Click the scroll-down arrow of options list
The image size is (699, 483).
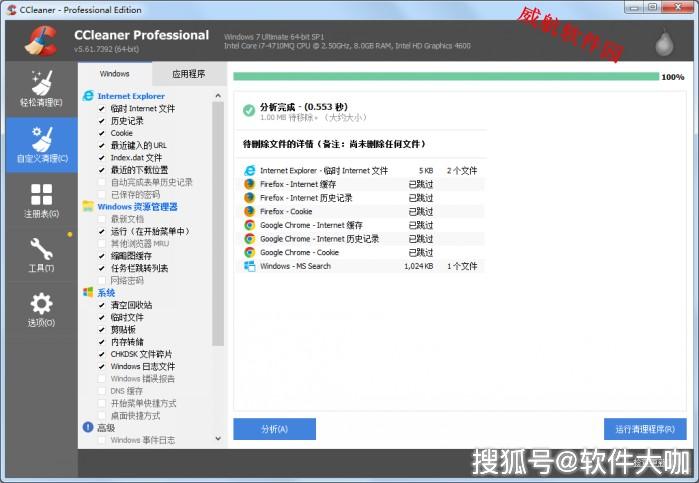[218, 439]
